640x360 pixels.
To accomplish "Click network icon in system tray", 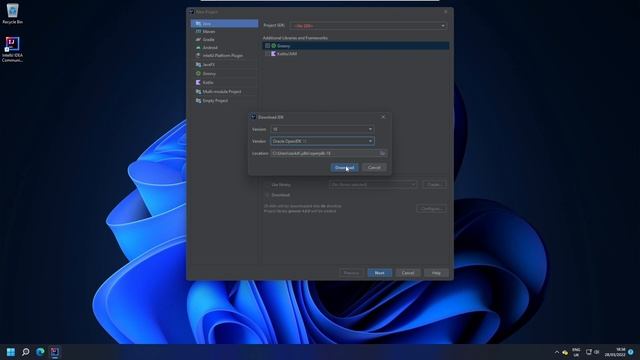I will [x=589, y=352].
